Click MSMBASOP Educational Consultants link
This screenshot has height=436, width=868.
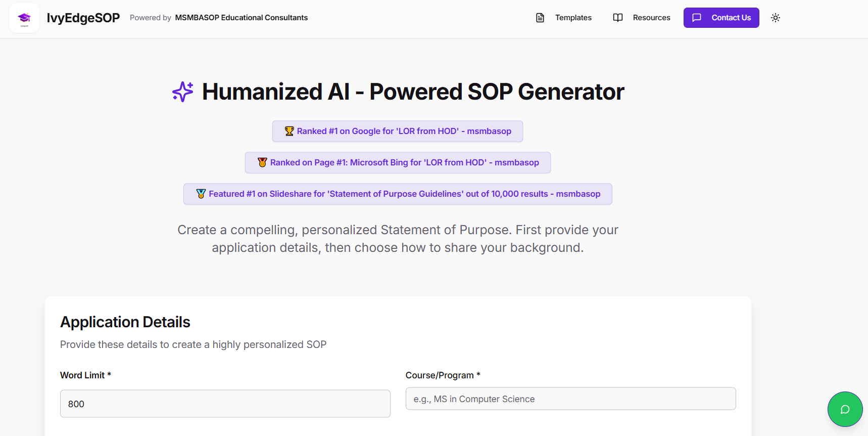tap(241, 18)
